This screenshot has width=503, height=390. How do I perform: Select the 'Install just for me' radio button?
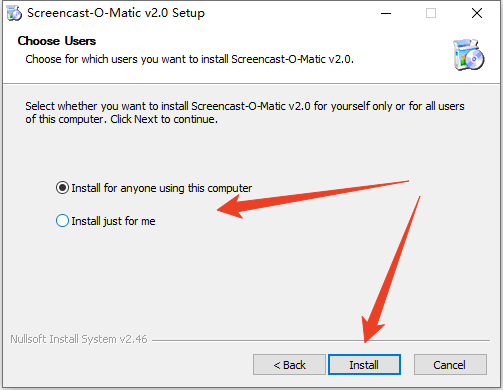coord(62,221)
